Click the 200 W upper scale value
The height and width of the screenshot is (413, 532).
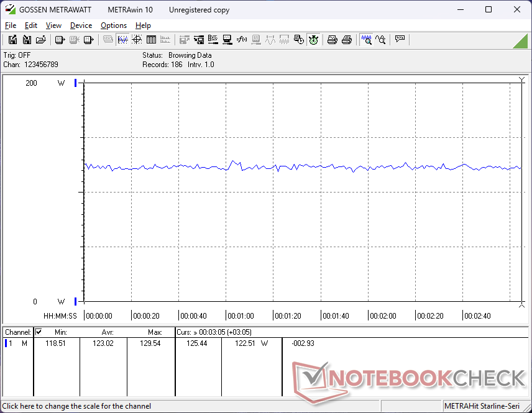point(31,83)
